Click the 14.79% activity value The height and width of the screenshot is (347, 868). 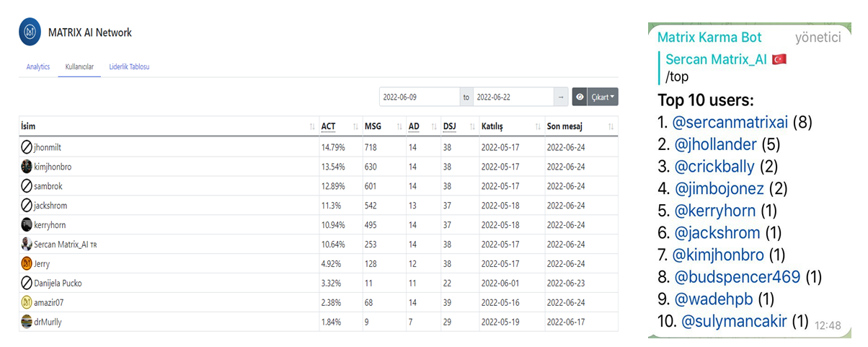tap(333, 147)
